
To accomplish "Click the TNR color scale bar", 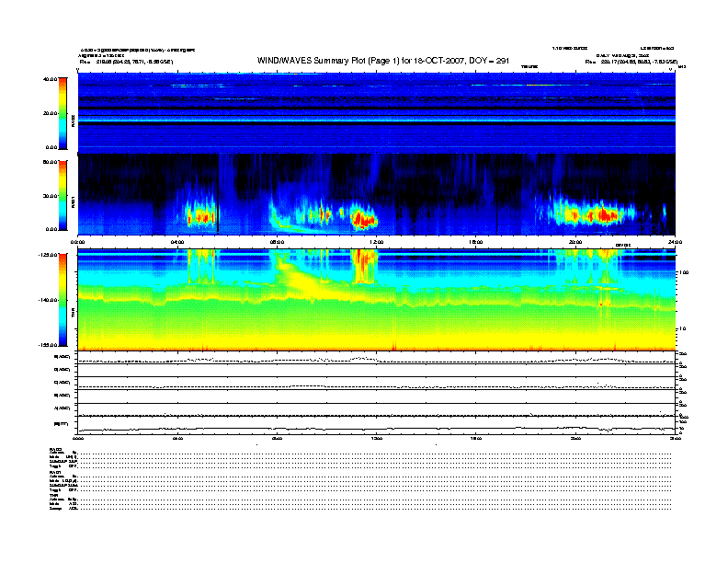I will pyautogui.click(x=63, y=300).
